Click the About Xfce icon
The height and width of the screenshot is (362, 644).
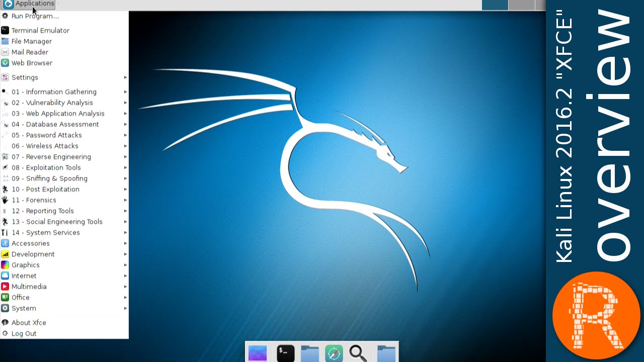click(5, 322)
